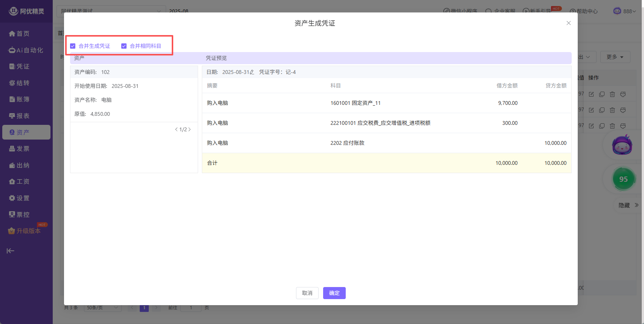Click the green 95 score badge

(623, 179)
